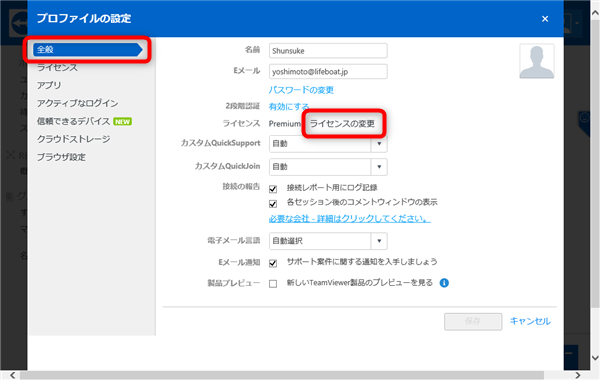This screenshot has width=600, height=380.
Task: Go to アクティブなログイン section
Action: coord(78,103)
